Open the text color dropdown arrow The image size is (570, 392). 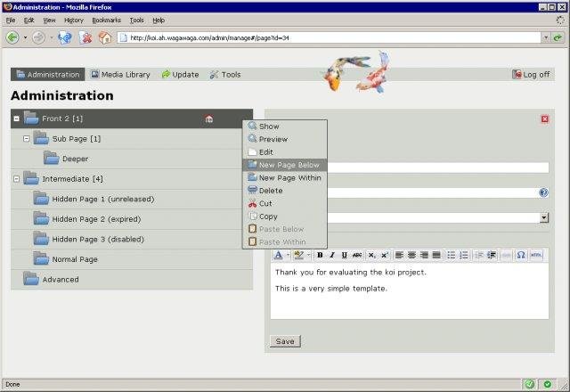288,255
